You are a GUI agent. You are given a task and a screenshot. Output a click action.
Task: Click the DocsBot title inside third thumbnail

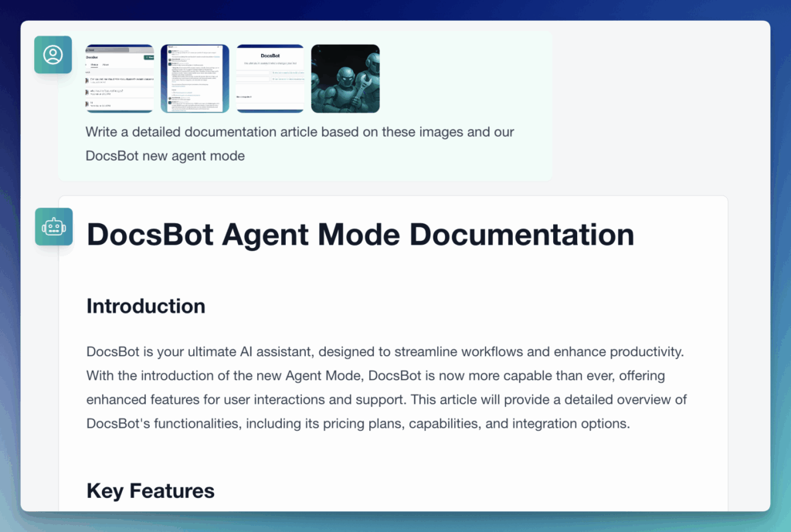tap(270, 56)
